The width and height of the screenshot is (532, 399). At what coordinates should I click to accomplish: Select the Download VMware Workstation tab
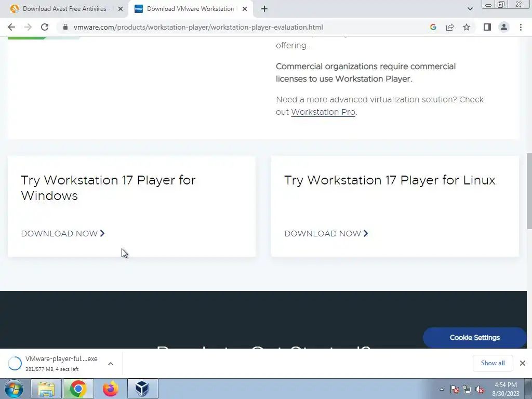(x=190, y=9)
